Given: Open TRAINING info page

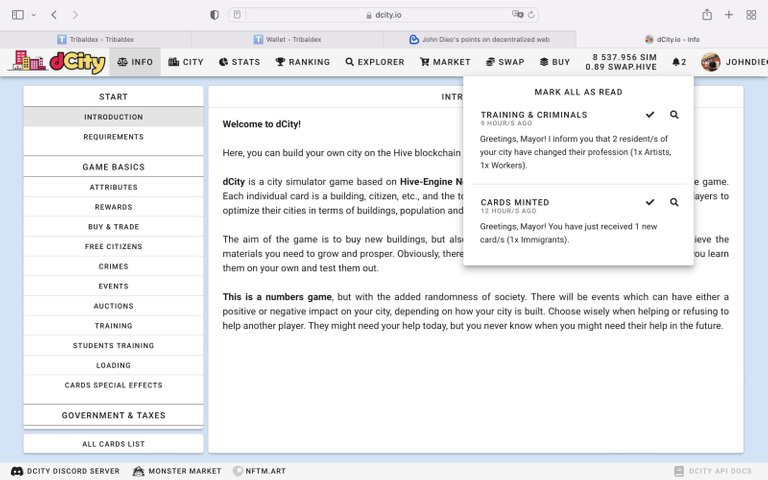Looking at the screenshot, I should click(114, 326).
